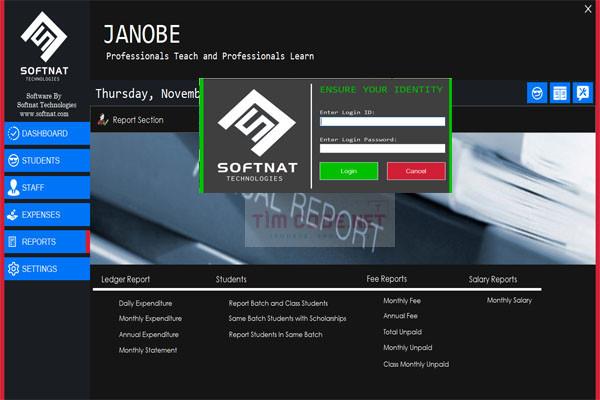600x400 pixels.
Task: Click the Staff person icon
Action: [13, 188]
